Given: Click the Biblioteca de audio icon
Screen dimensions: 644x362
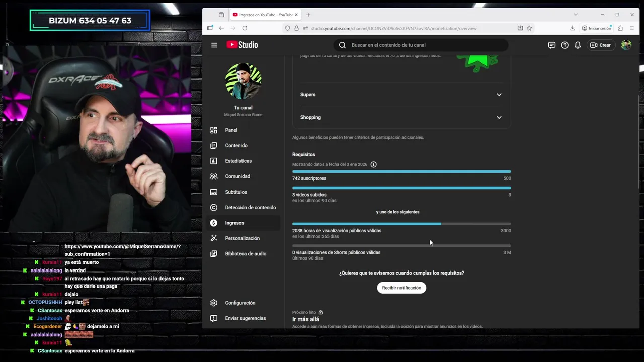Looking at the screenshot, I should pyautogui.click(x=214, y=254).
